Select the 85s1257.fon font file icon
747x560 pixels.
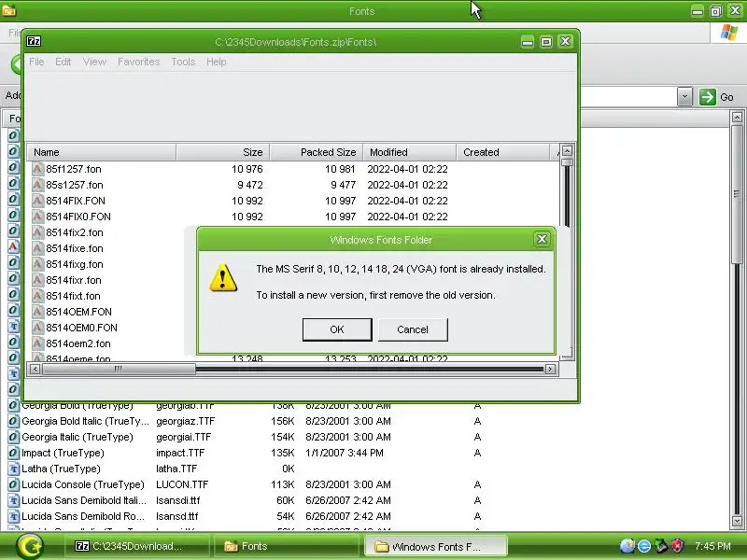pyautogui.click(x=37, y=185)
